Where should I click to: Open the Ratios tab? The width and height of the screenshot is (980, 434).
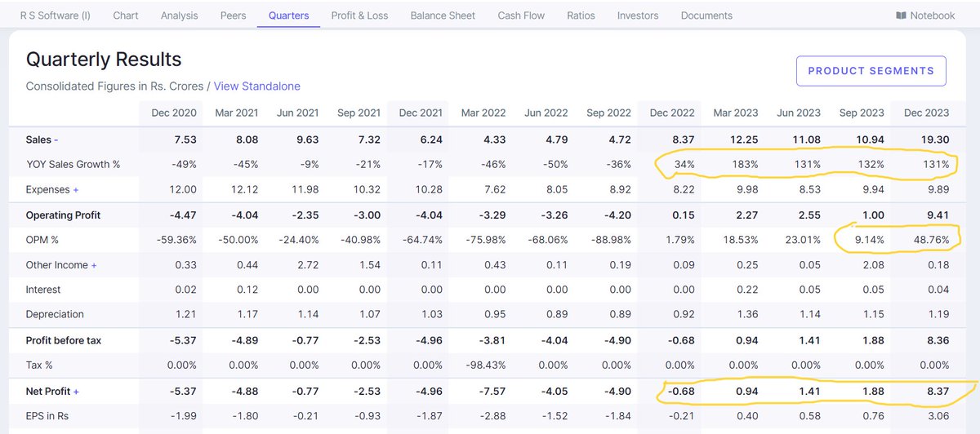(581, 15)
